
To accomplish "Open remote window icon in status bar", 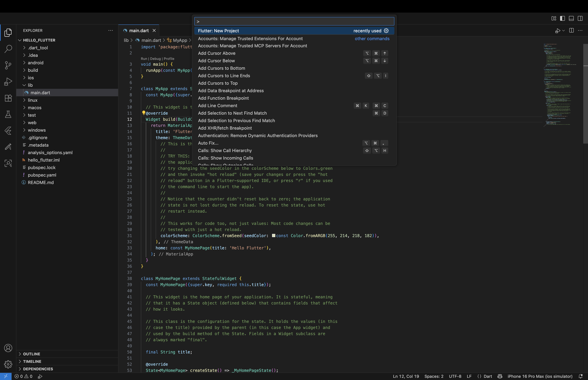I will [6, 376].
